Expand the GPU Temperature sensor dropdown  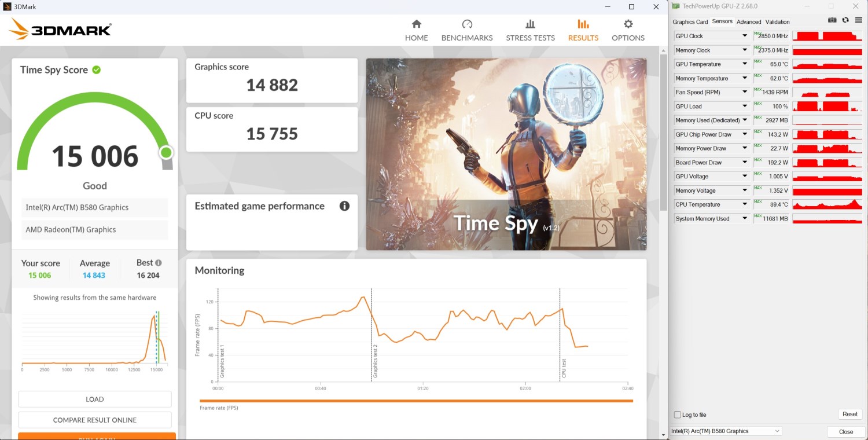(x=745, y=64)
